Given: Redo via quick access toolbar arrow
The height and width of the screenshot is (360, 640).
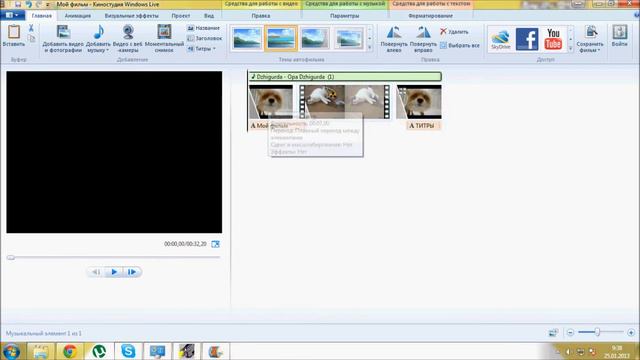Looking at the screenshot, I should pyautogui.click(x=39, y=4).
